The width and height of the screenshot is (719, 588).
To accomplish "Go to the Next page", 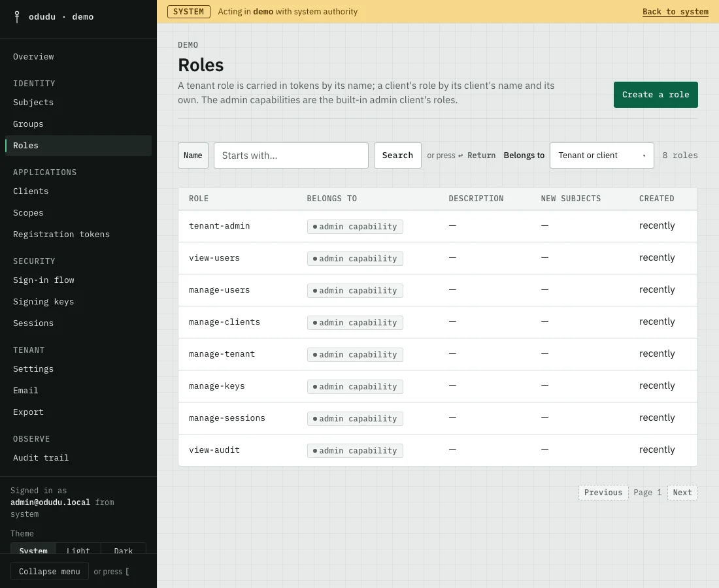I will pos(682,493).
